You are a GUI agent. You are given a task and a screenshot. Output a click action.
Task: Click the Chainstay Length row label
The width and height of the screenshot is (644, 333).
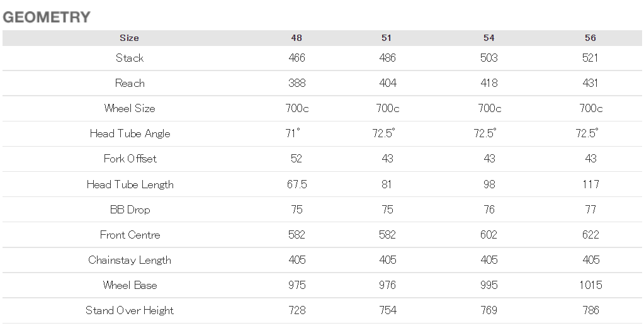(130, 261)
